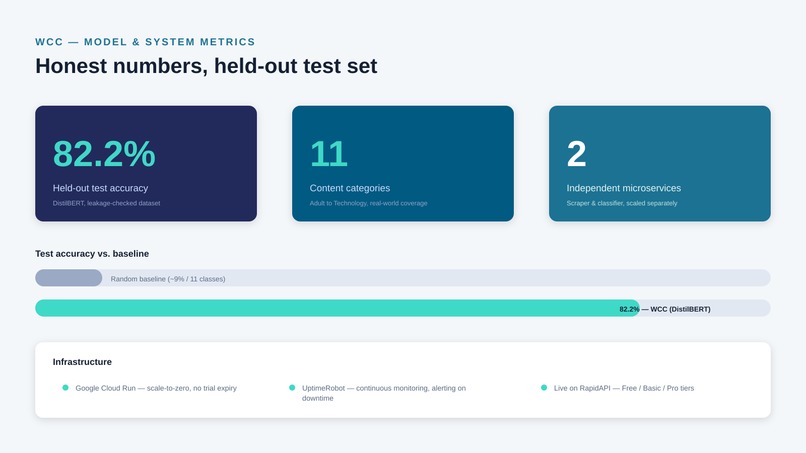Screen dimensions: 806x453
Task: Click the WCC Model & System Metrics header
Action: (145, 42)
